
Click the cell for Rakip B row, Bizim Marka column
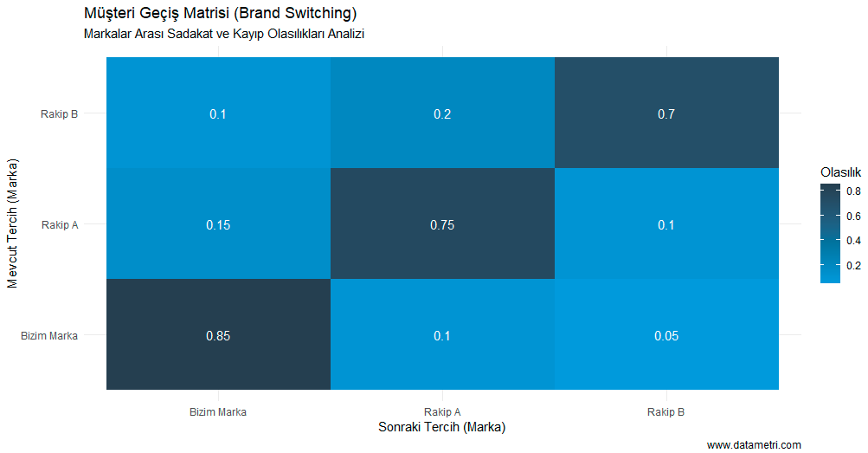pos(218,113)
